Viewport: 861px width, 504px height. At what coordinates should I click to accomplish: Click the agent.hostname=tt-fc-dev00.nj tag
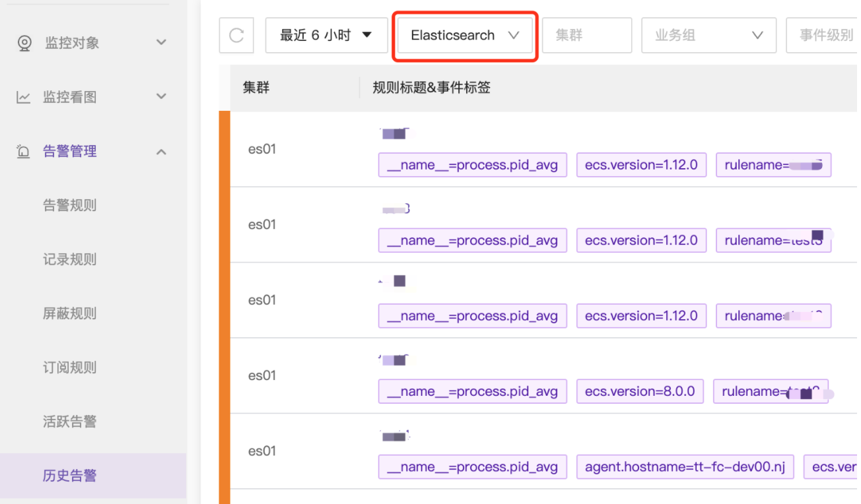tap(685, 467)
